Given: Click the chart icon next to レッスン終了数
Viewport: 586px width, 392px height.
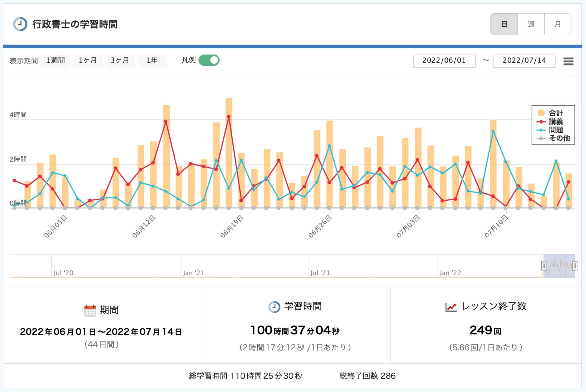Looking at the screenshot, I should 451,307.
